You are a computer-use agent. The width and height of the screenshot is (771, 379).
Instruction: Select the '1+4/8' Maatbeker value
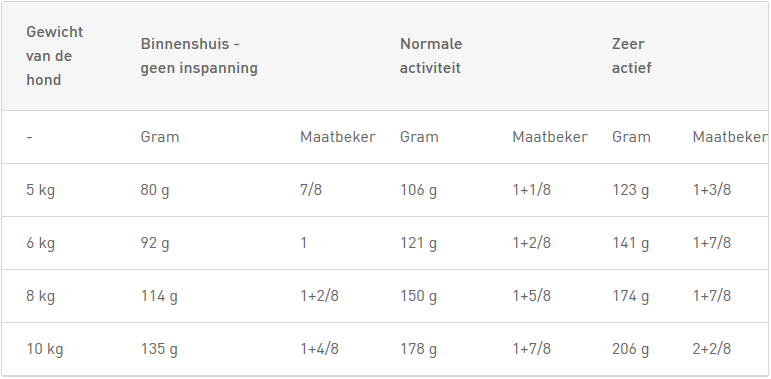319,349
